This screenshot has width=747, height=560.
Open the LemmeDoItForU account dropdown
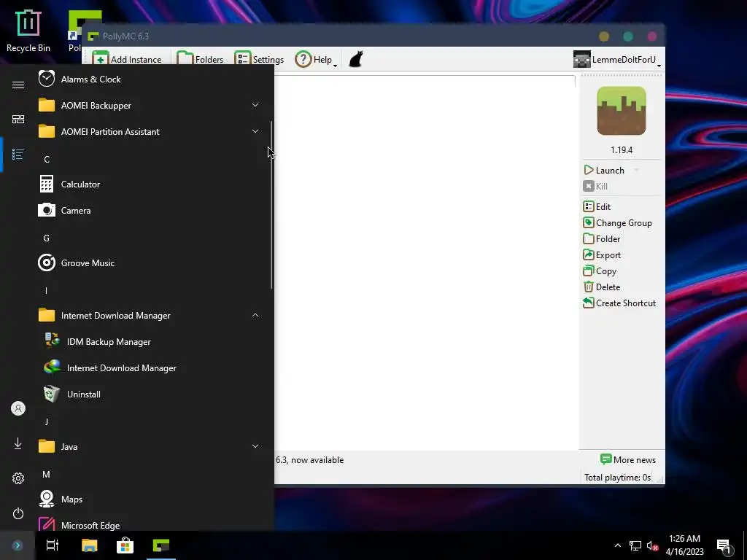(x=617, y=59)
